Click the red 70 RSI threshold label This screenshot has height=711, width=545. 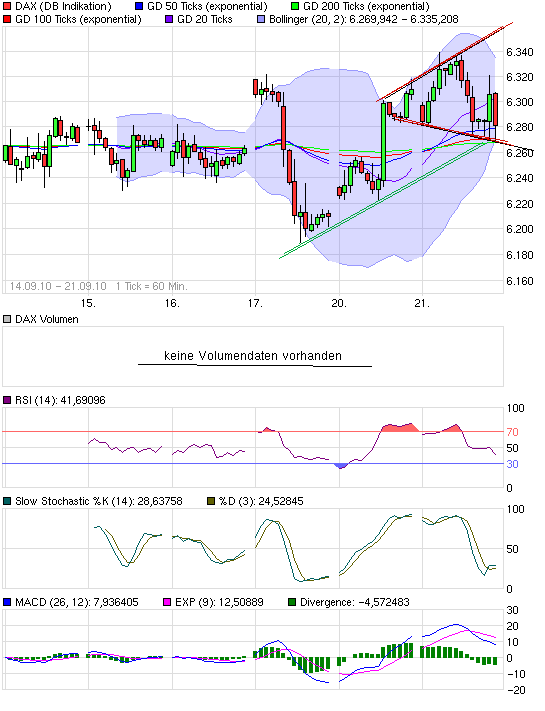click(512, 432)
